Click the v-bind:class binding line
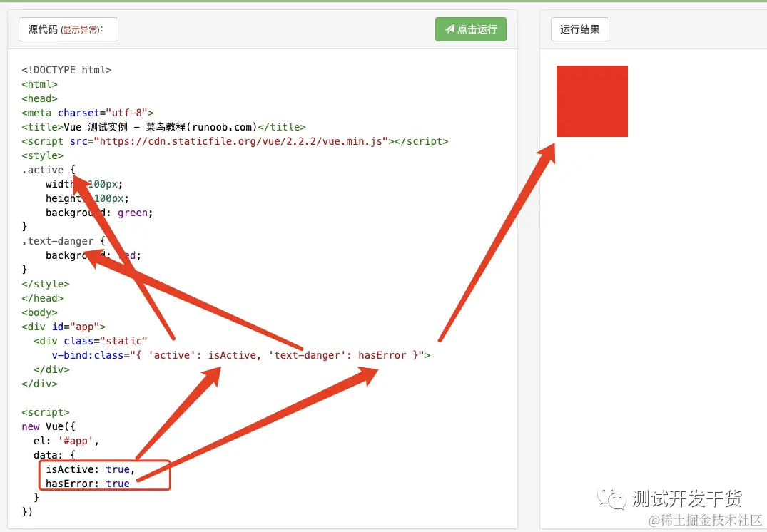 coord(241,355)
